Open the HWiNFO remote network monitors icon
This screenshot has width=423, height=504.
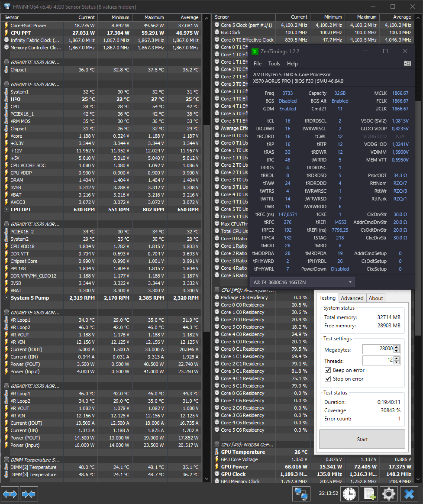[x=301, y=494]
